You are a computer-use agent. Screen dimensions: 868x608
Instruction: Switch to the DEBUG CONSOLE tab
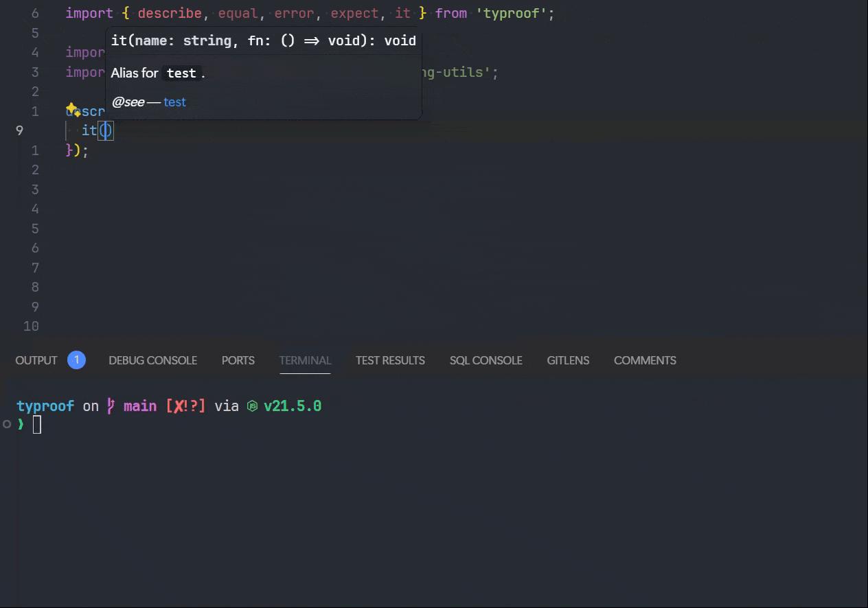pos(152,360)
